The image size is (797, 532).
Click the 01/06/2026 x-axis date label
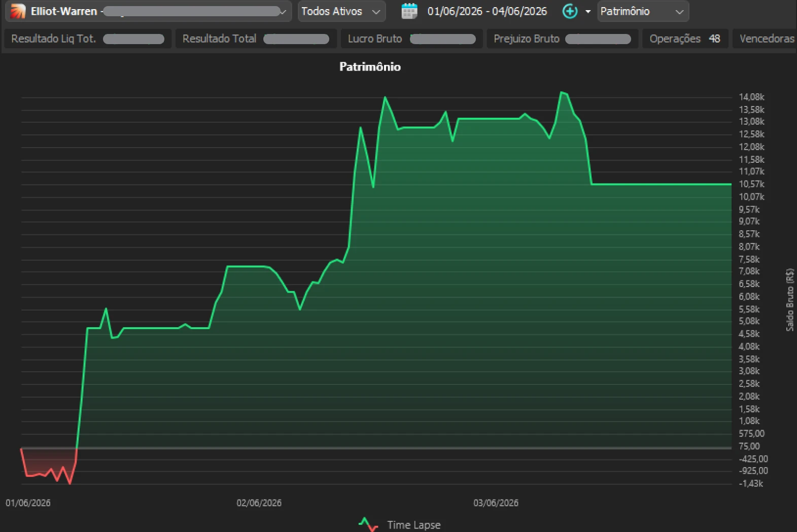[28, 503]
